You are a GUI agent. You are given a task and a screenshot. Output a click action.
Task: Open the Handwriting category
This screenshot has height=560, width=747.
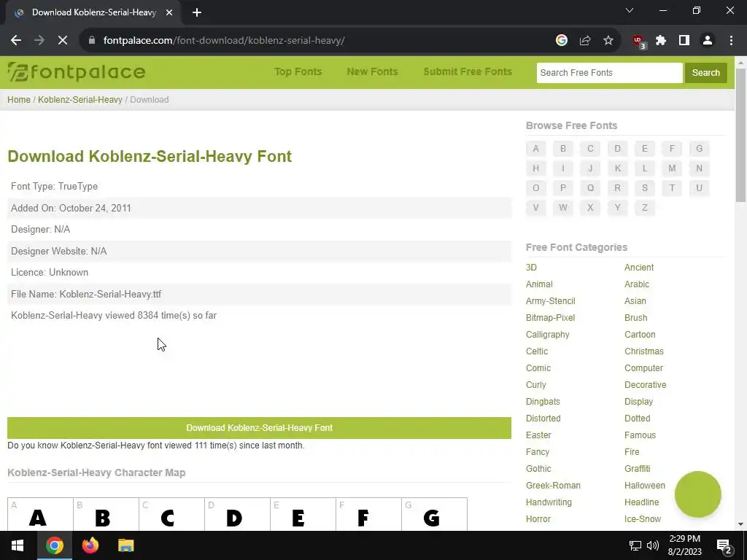coord(549,502)
